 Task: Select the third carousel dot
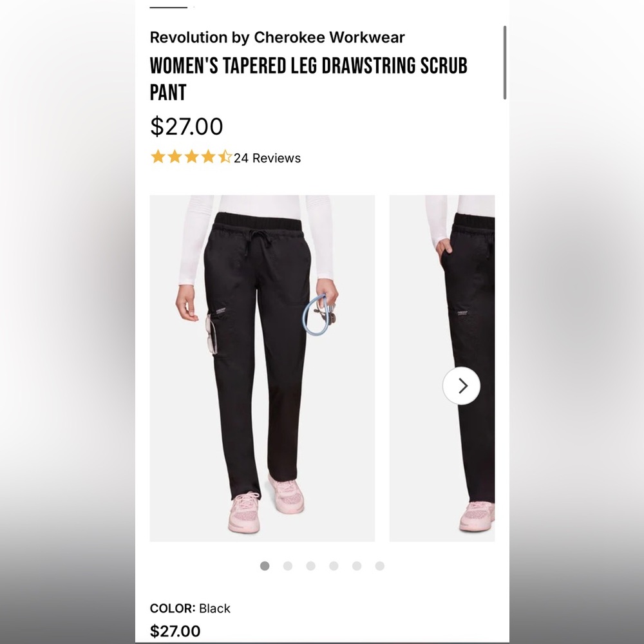(311, 566)
